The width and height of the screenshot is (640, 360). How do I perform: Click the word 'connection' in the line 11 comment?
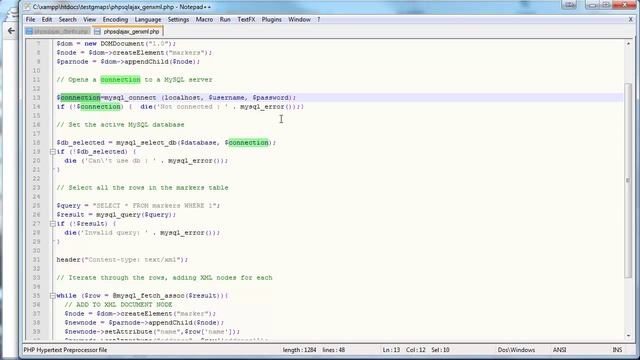pyautogui.click(x=120, y=80)
